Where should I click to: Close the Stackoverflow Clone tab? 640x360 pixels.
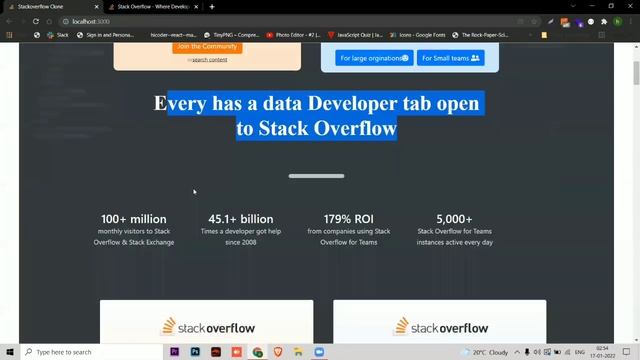click(x=97, y=7)
